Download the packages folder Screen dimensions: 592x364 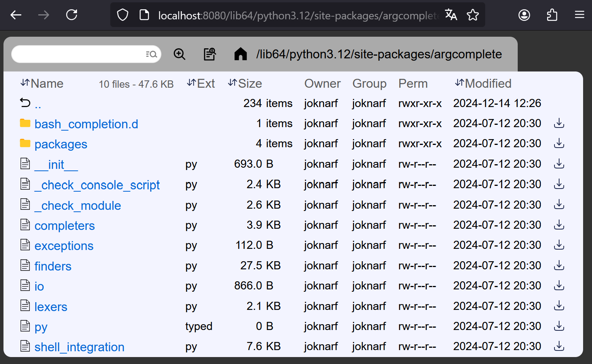559,144
